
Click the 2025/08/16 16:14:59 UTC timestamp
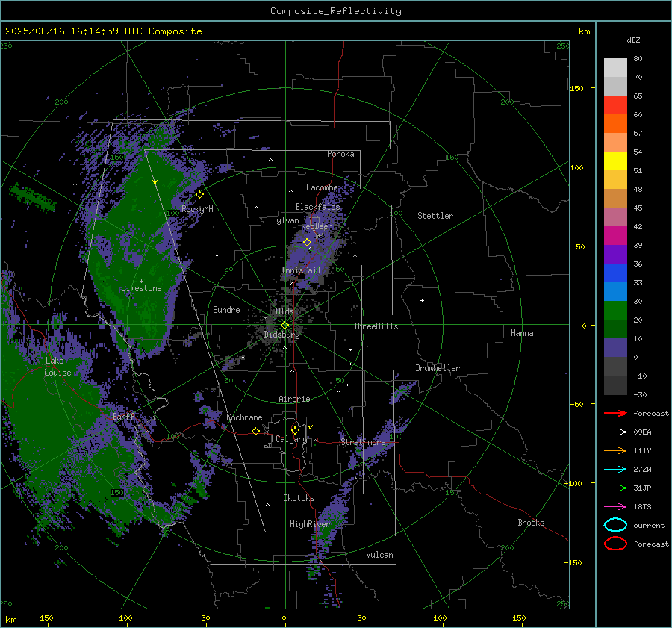(x=103, y=31)
